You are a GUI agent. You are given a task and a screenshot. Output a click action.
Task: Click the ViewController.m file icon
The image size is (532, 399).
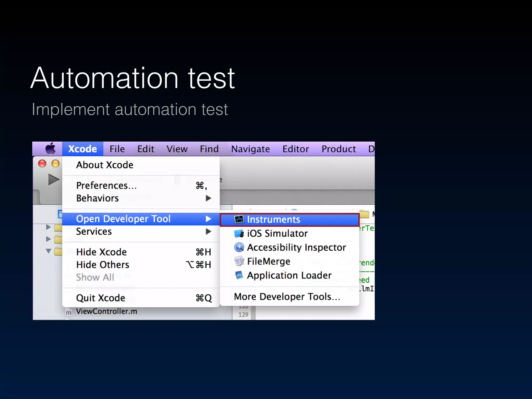69,312
